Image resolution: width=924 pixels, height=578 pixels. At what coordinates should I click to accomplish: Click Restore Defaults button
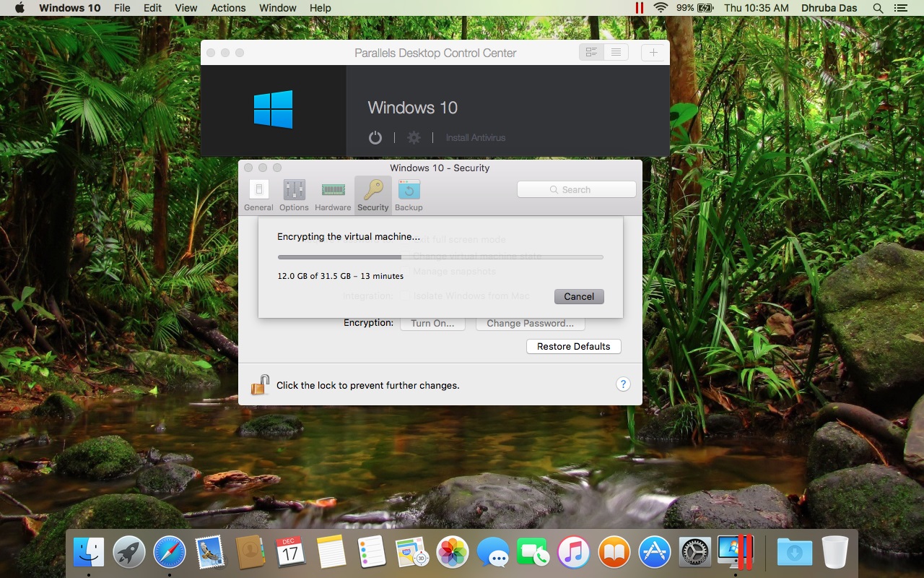click(574, 346)
